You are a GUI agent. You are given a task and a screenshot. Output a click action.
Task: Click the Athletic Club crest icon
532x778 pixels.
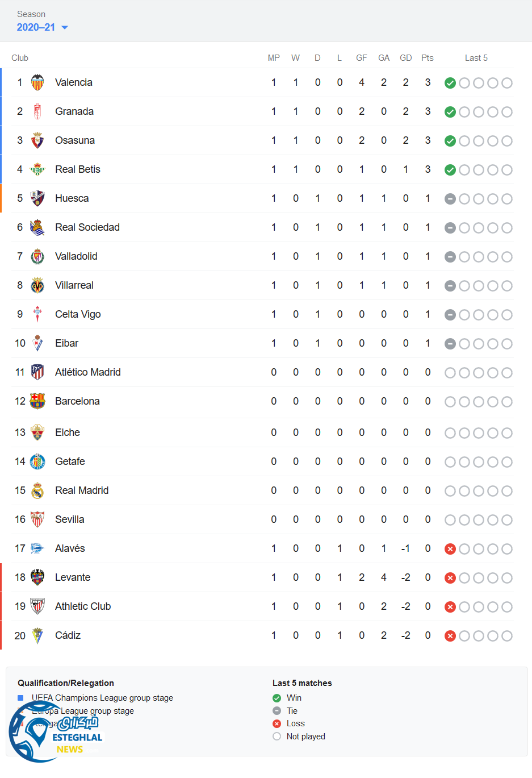pos(37,606)
